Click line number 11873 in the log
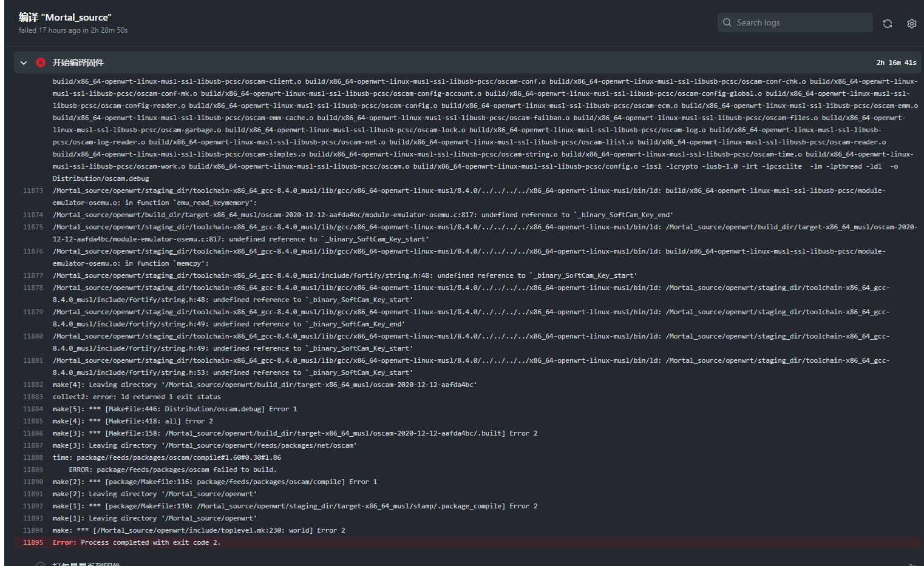The width and height of the screenshot is (924, 566). [33, 190]
